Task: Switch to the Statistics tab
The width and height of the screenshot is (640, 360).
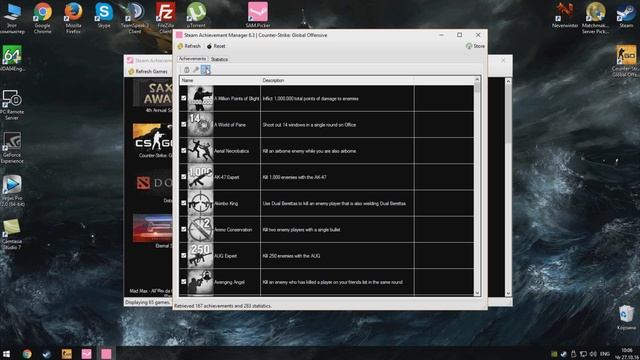Action: point(220,60)
